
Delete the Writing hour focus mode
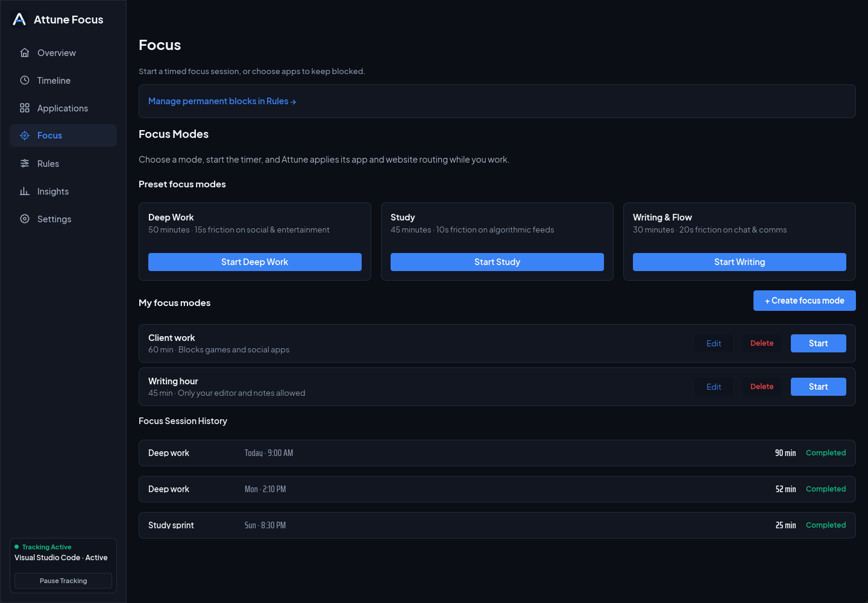click(762, 387)
